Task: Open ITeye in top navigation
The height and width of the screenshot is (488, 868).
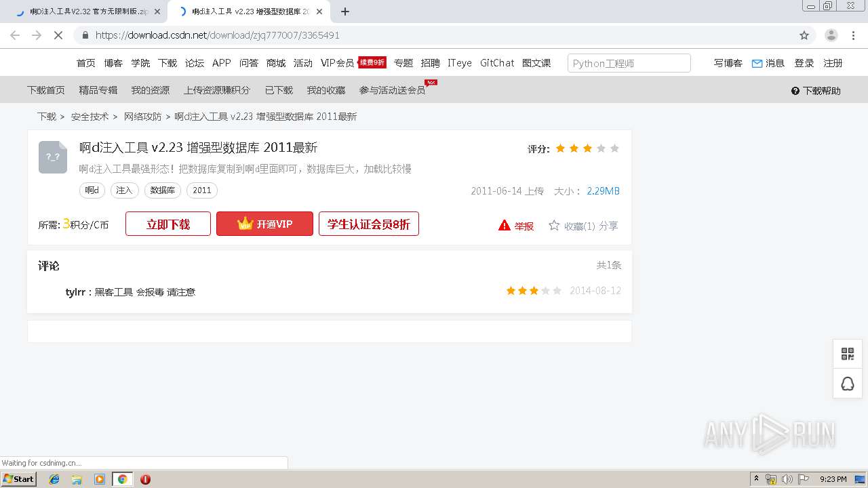Action: click(460, 63)
